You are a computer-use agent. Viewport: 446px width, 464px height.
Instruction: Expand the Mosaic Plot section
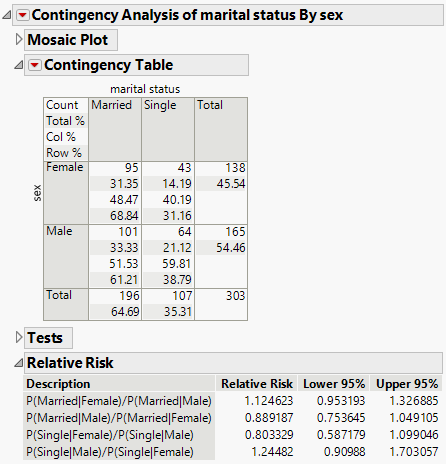[x=19, y=39]
